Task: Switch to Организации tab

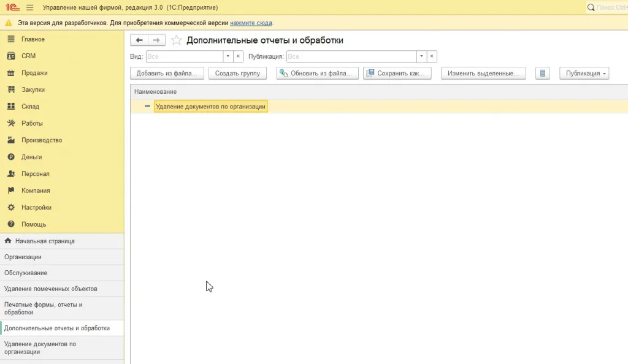Action: [x=62, y=257]
